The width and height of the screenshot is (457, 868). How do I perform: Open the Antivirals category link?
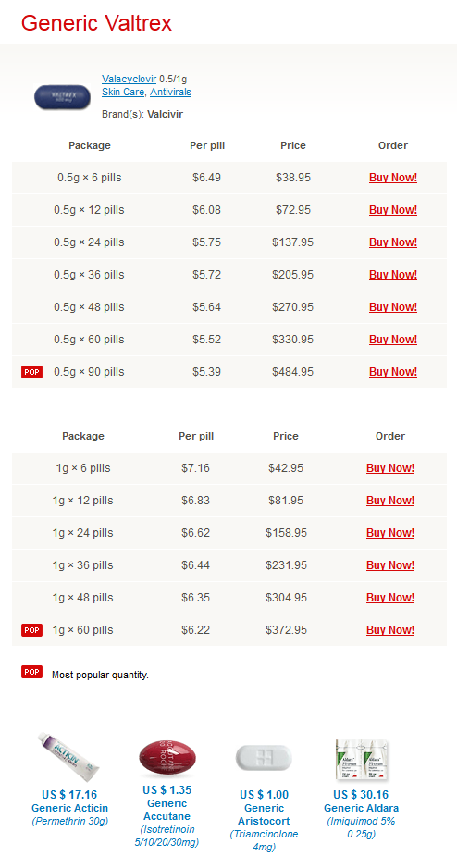click(170, 92)
